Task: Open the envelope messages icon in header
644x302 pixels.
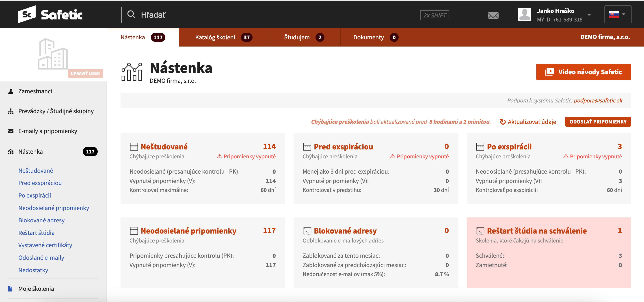Action: [493, 15]
